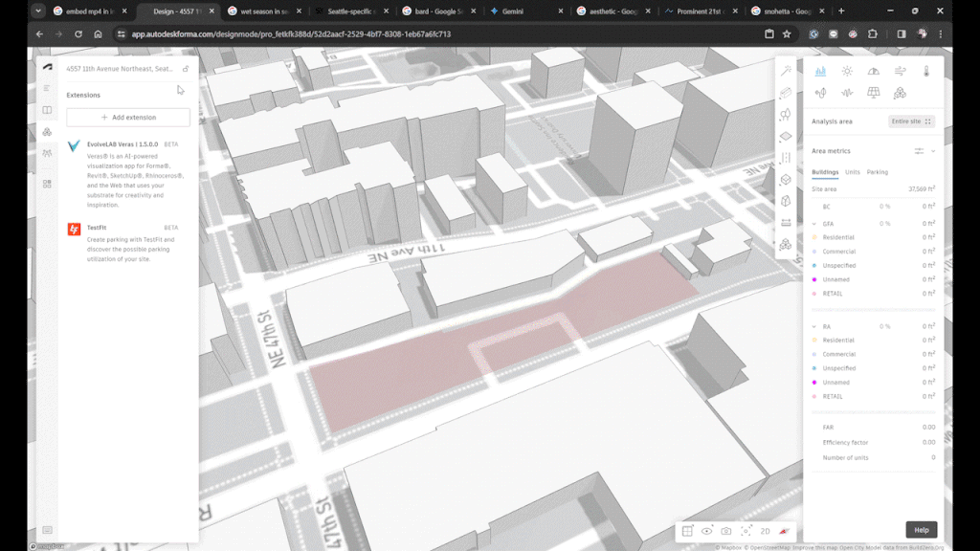Open the Solar panel analysis
The image size is (980, 551).
click(873, 93)
